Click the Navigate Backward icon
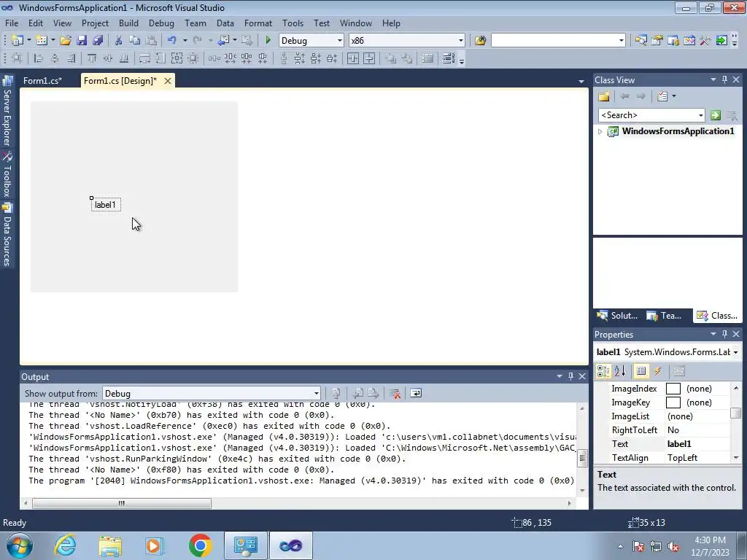Image resolution: width=747 pixels, height=560 pixels. click(x=223, y=41)
